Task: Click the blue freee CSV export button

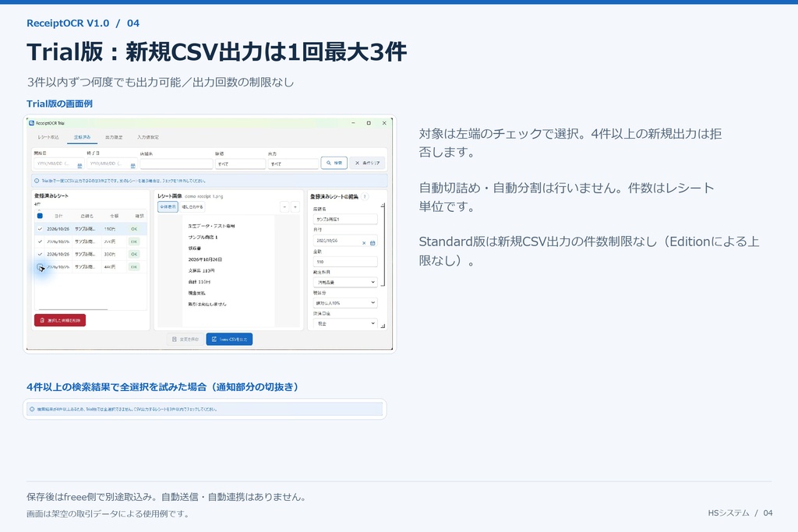Action: click(230, 340)
